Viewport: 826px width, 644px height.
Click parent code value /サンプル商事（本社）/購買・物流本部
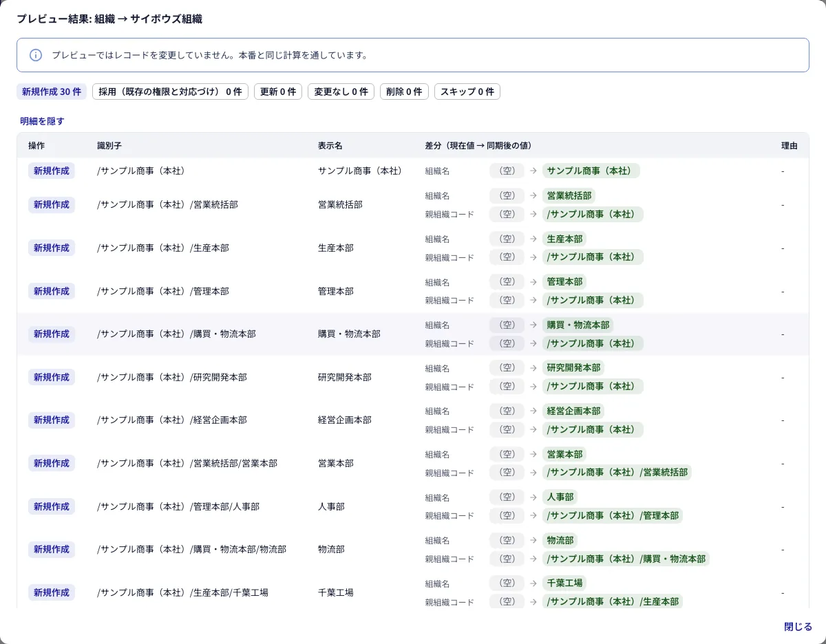(626, 559)
